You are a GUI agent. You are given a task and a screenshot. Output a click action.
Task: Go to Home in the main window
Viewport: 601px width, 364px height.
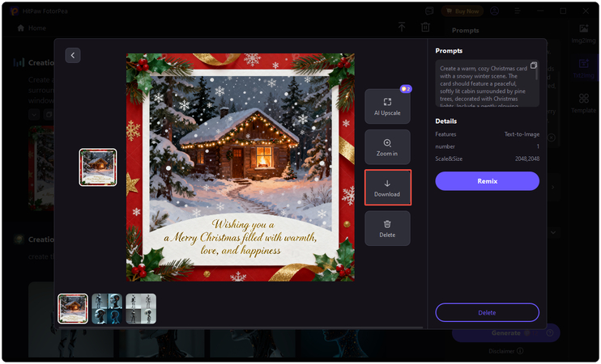32,28
